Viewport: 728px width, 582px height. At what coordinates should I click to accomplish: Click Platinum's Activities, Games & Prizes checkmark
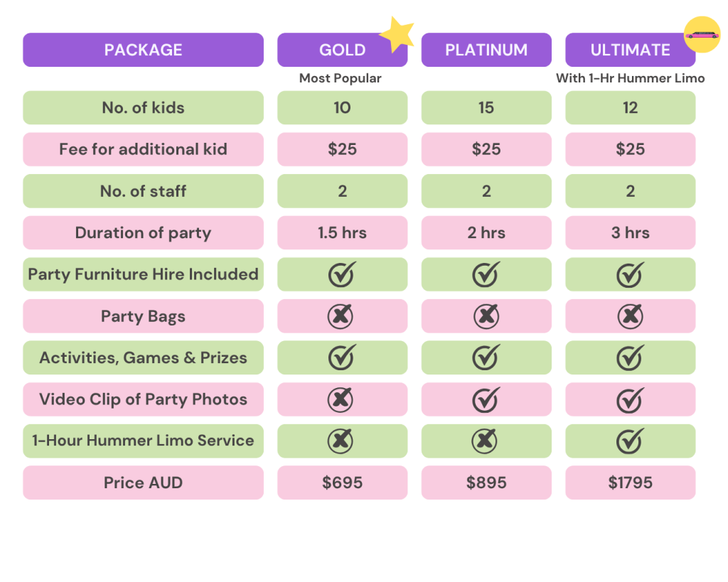tap(486, 357)
